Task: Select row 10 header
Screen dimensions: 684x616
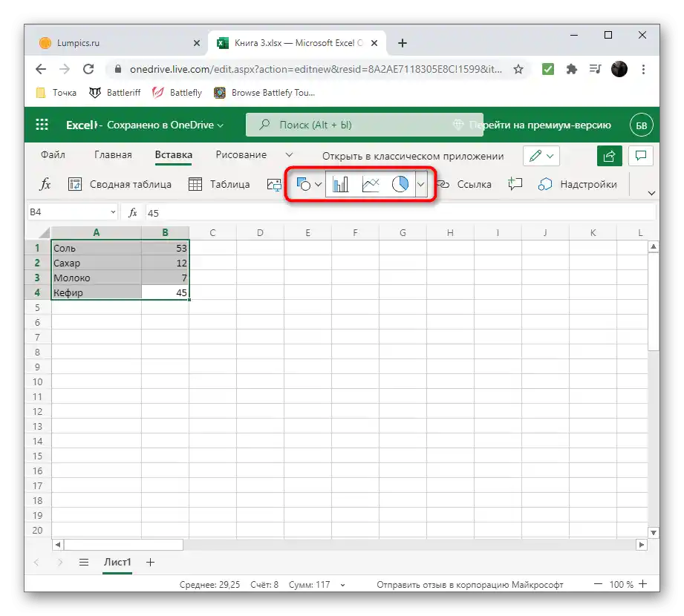Action: click(38, 382)
